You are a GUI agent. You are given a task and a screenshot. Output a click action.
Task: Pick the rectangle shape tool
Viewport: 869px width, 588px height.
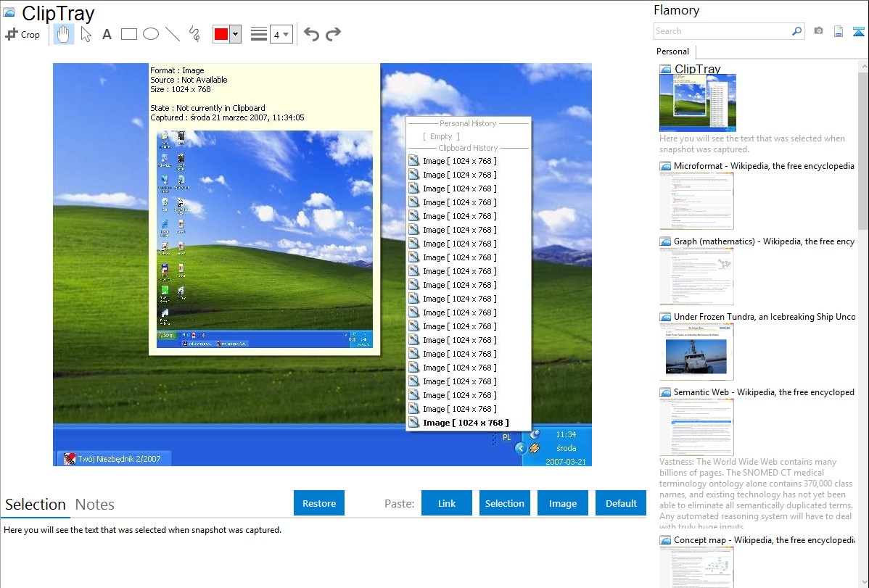tap(129, 34)
